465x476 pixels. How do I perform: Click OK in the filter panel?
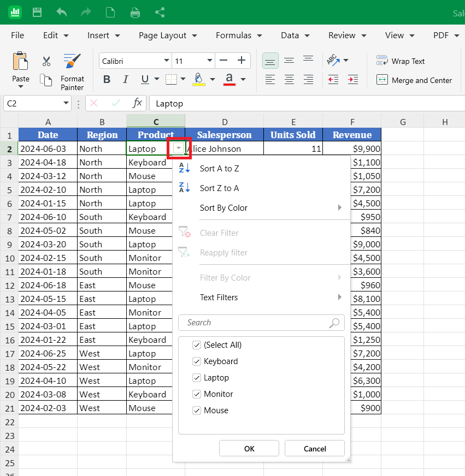[249, 448]
